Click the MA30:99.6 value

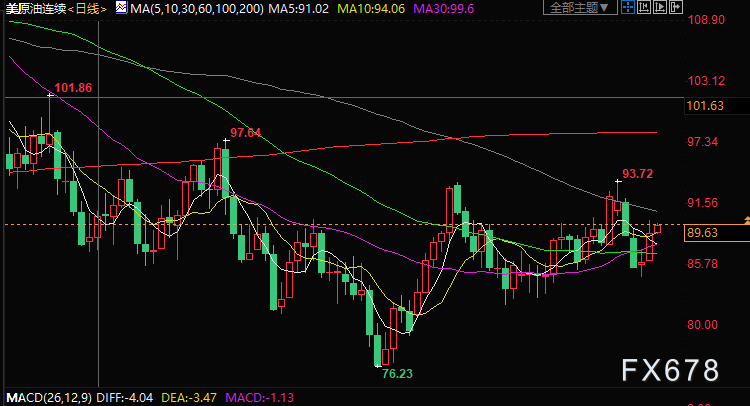444,8
